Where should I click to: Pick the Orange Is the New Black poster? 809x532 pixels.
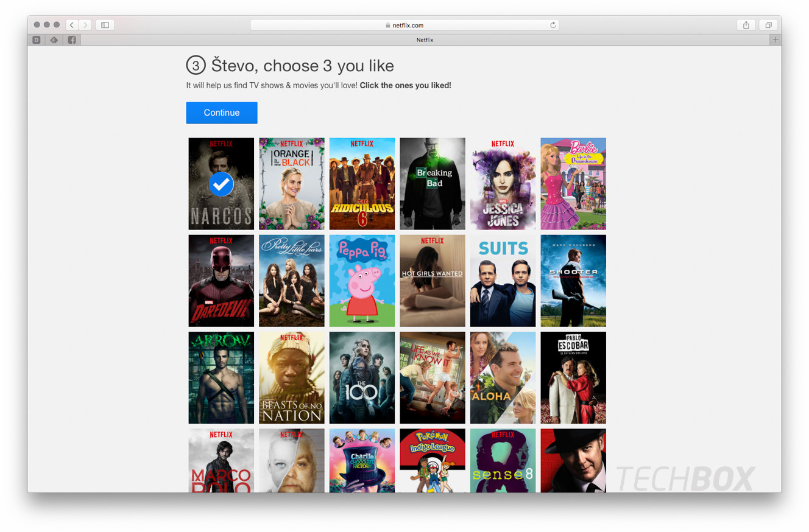point(292,183)
